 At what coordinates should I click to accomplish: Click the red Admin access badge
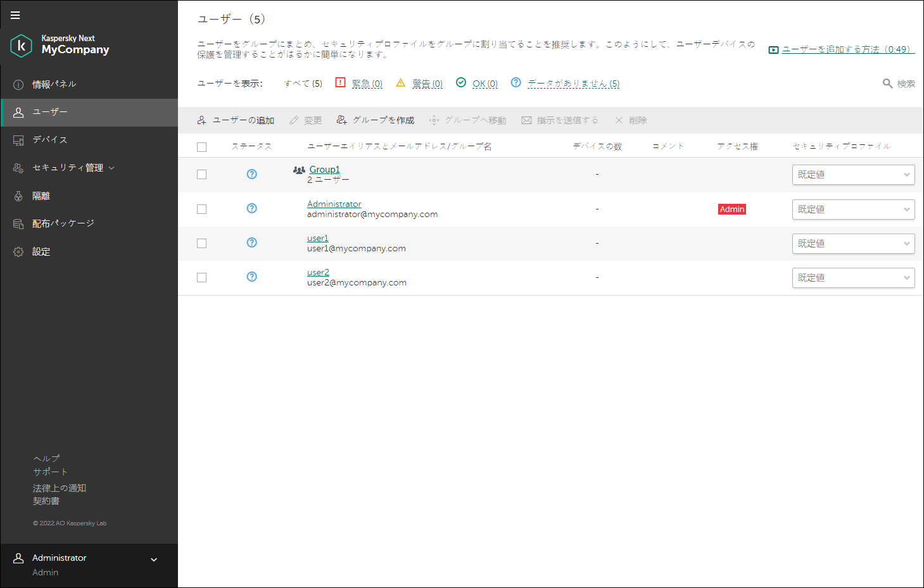[732, 210]
